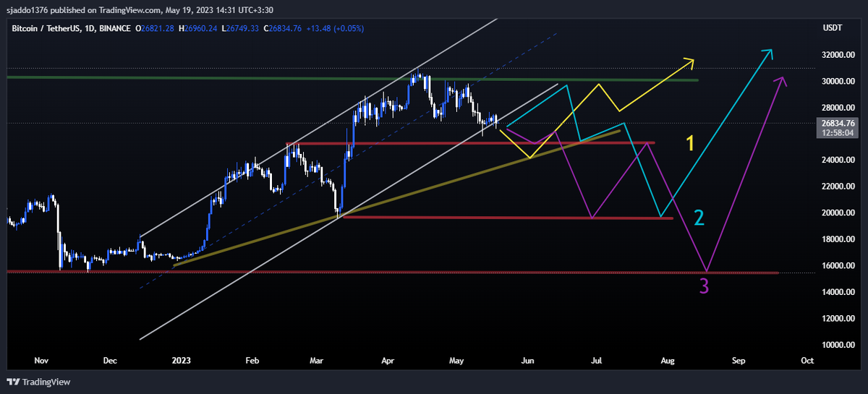Open the Bitcoin / TetherUS symbol title
Screen dimensions: 868x394
click(46, 28)
